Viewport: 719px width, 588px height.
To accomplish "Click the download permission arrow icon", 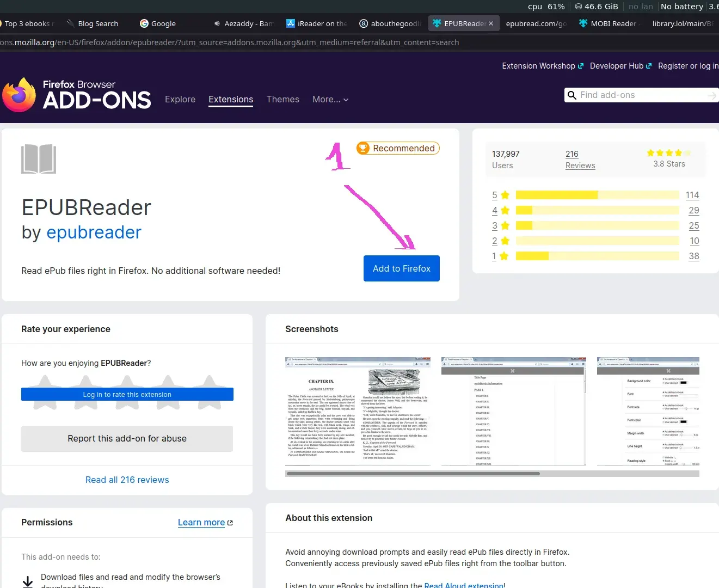I will [28, 581].
